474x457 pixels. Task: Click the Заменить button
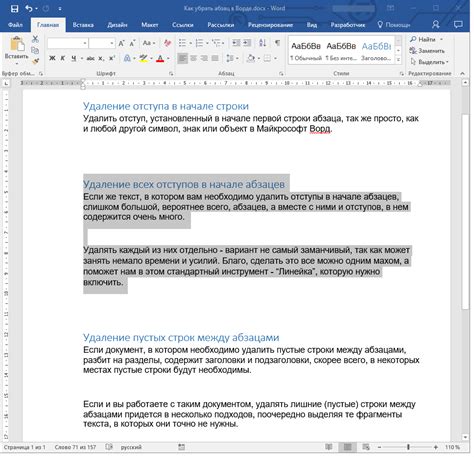(427, 51)
